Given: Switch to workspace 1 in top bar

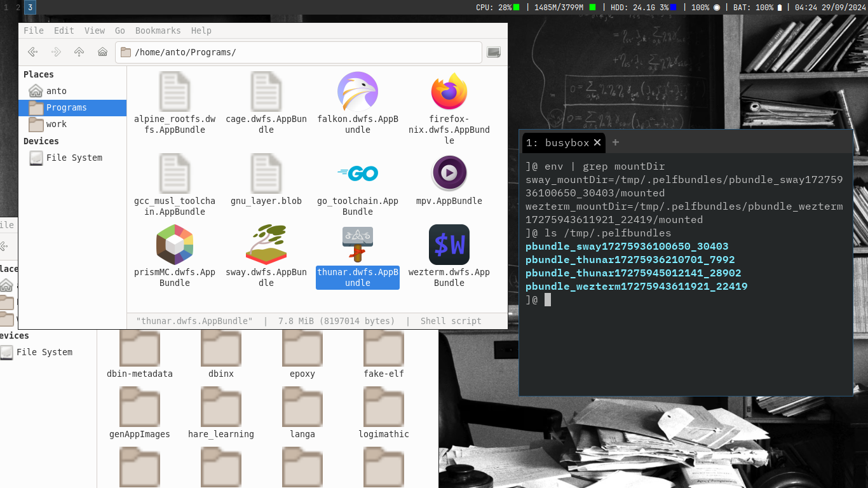Looking at the screenshot, I should point(6,8).
